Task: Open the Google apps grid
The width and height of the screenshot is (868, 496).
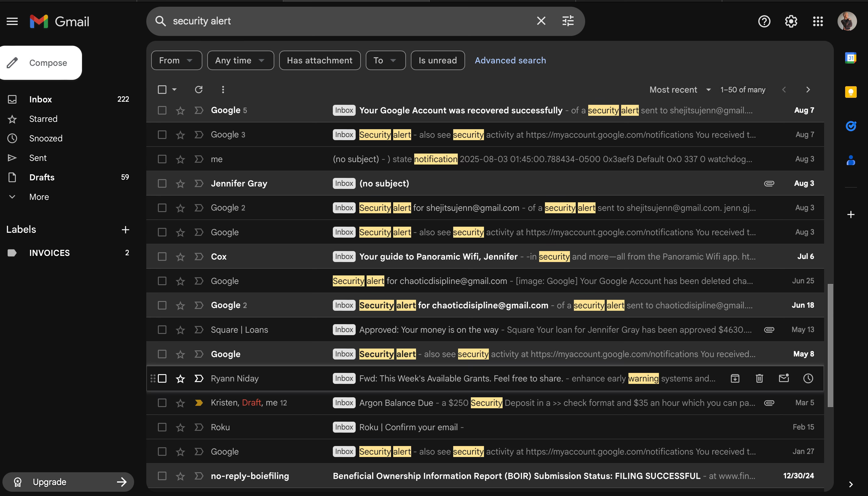Action: (818, 21)
